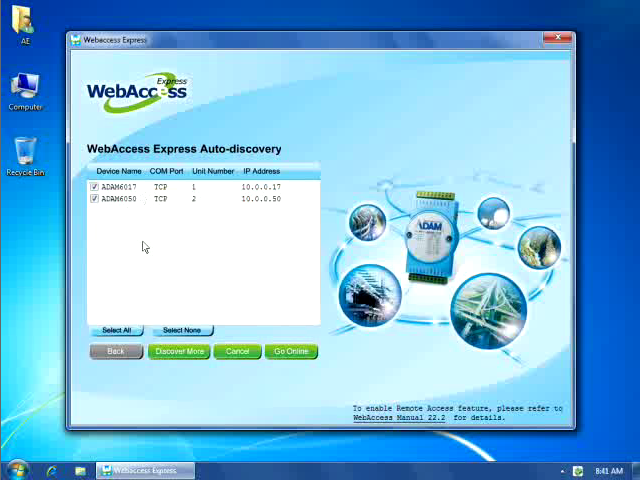This screenshot has width=640, height=480.
Task: Click the IP Address column header
Action: pos(262,171)
